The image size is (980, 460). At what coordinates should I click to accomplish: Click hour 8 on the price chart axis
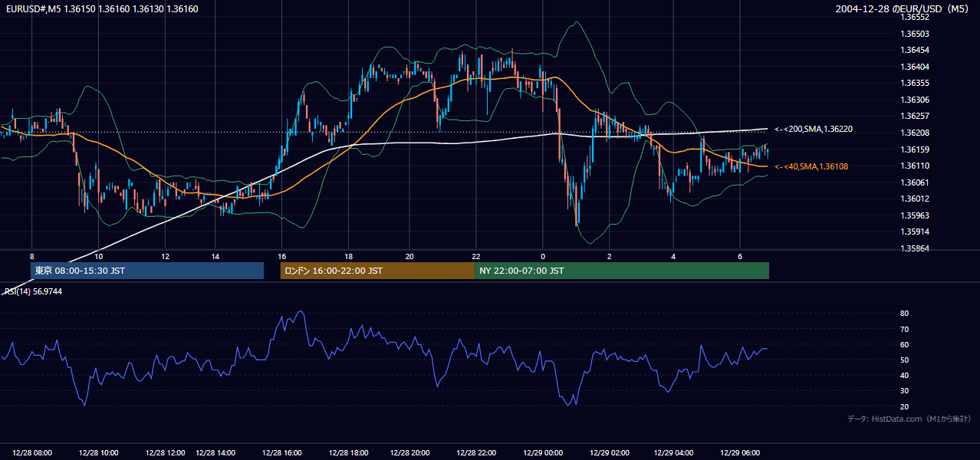pyautogui.click(x=31, y=256)
